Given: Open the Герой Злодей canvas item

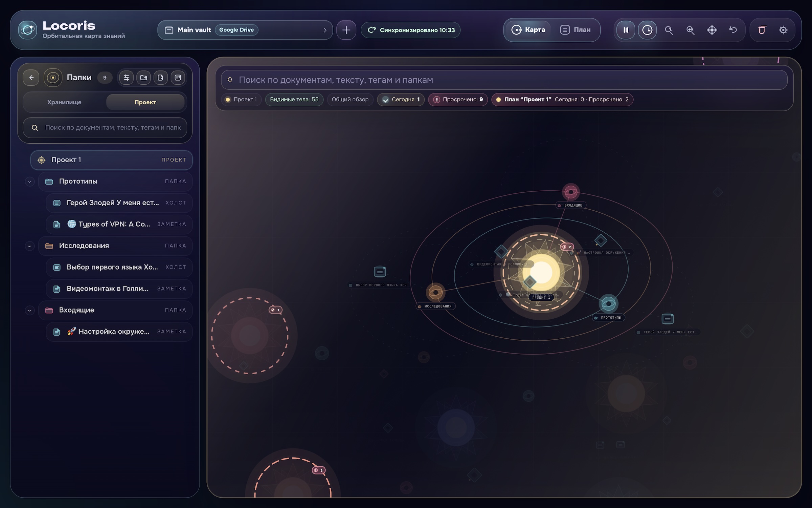Looking at the screenshot, I should click(x=119, y=203).
